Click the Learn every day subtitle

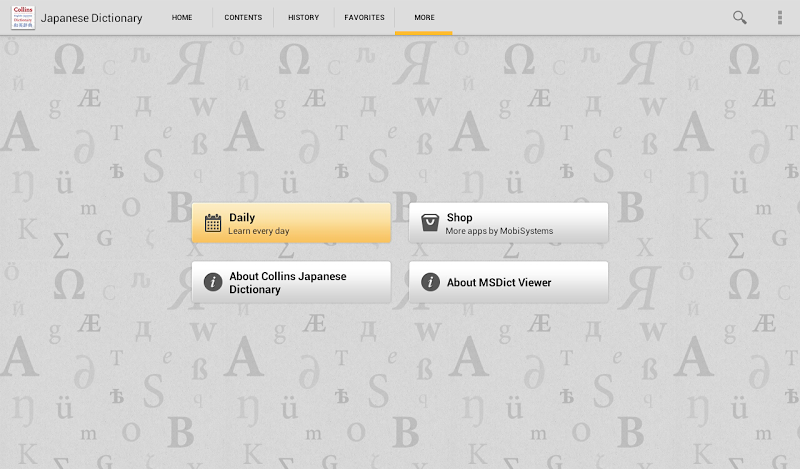tap(259, 231)
